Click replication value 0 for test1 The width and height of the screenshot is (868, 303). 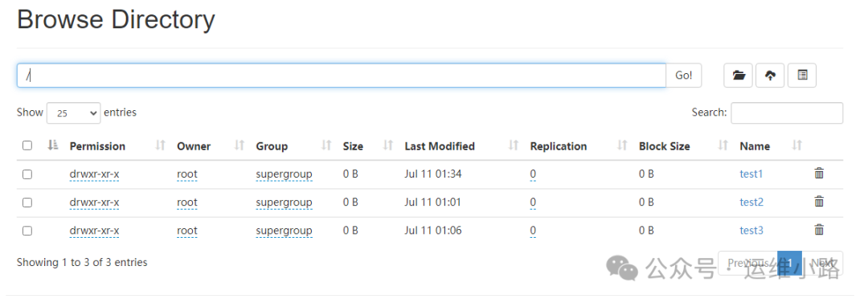click(533, 174)
